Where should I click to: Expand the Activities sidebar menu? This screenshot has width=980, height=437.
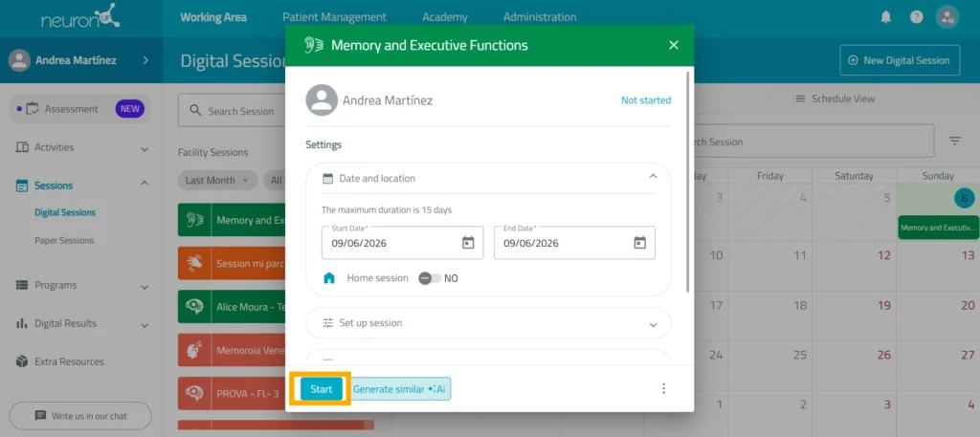coord(145,148)
